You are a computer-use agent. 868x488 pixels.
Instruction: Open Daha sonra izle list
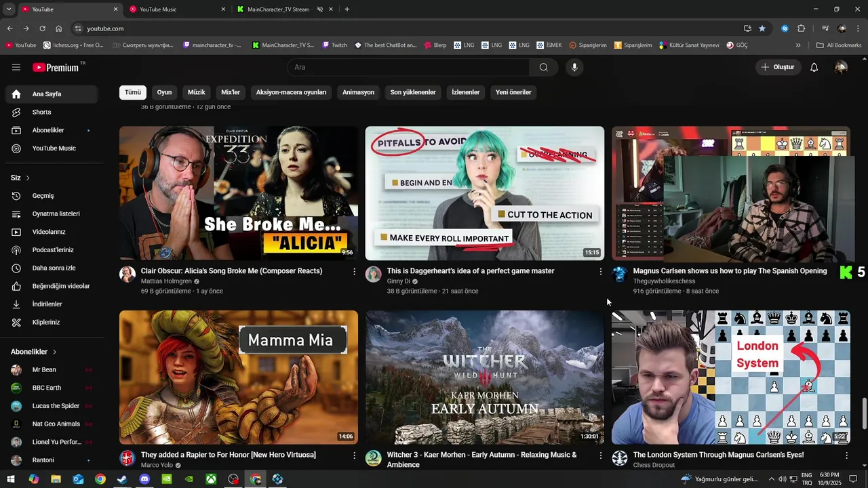point(52,268)
